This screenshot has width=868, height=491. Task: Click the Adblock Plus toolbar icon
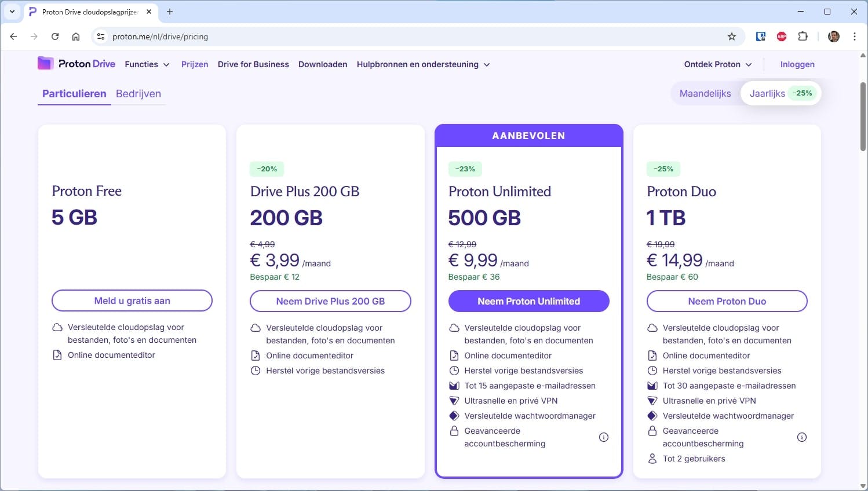click(x=781, y=36)
